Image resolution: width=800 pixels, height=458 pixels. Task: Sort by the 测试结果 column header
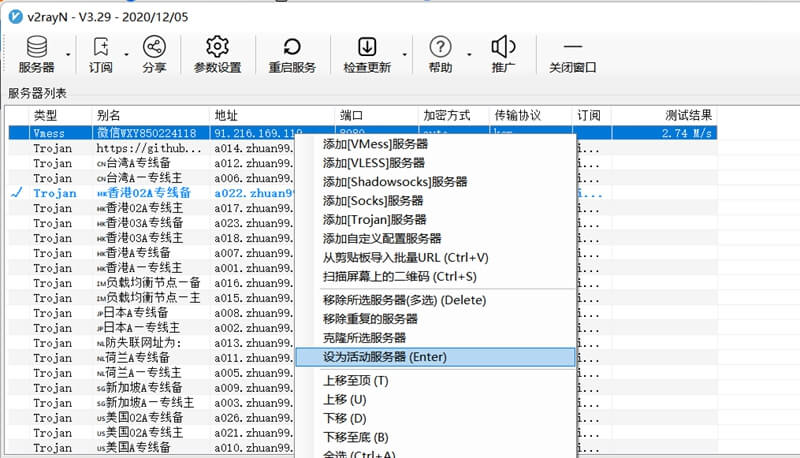(664, 115)
